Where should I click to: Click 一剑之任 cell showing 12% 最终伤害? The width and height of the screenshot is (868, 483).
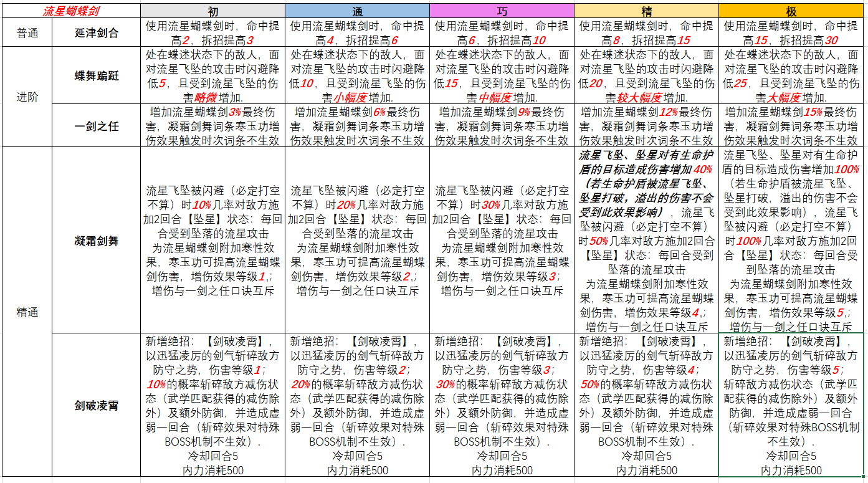point(646,126)
